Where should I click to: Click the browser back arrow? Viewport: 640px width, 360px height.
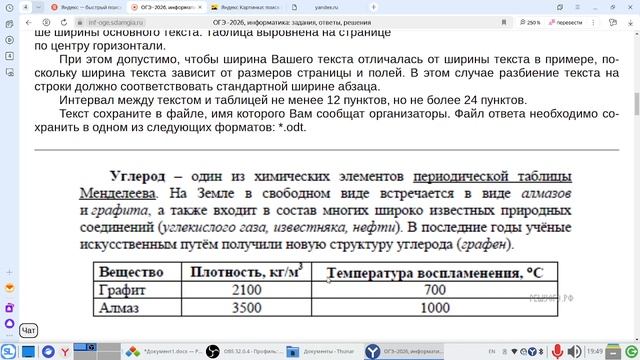29,22
